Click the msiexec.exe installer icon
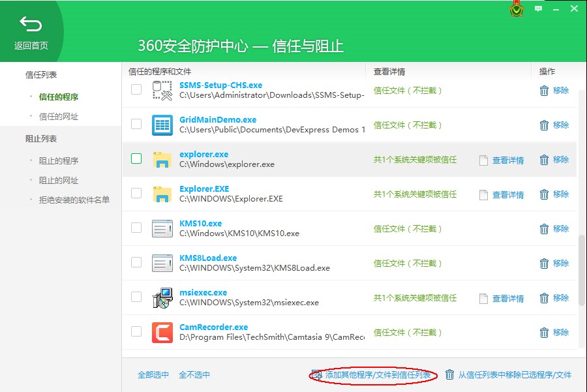The image size is (587, 392). click(162, 297)
